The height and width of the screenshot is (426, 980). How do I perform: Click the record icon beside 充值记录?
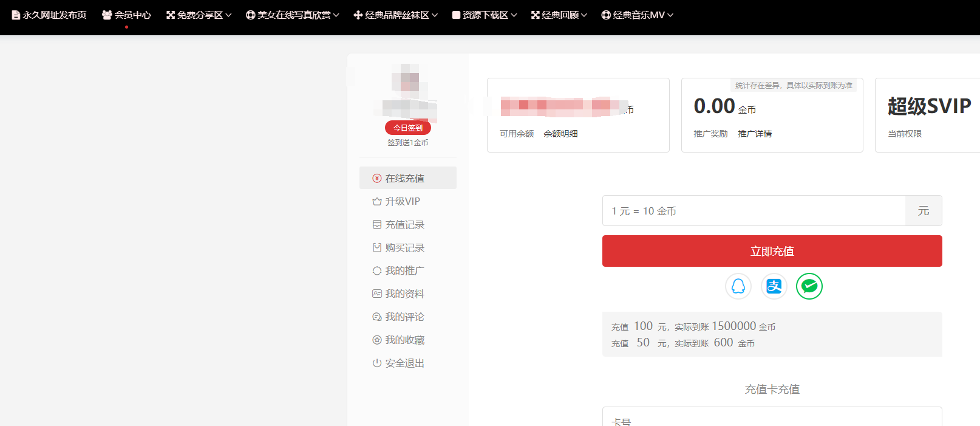377,224
